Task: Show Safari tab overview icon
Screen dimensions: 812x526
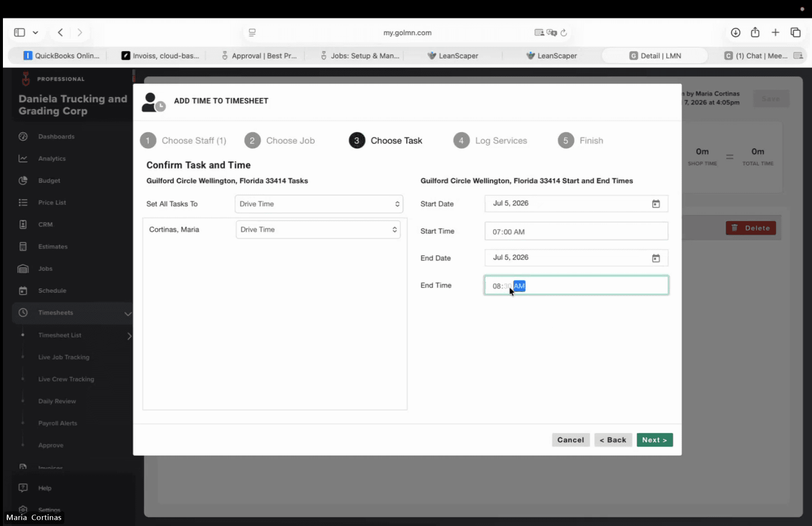Action: (x=795, y=33)
